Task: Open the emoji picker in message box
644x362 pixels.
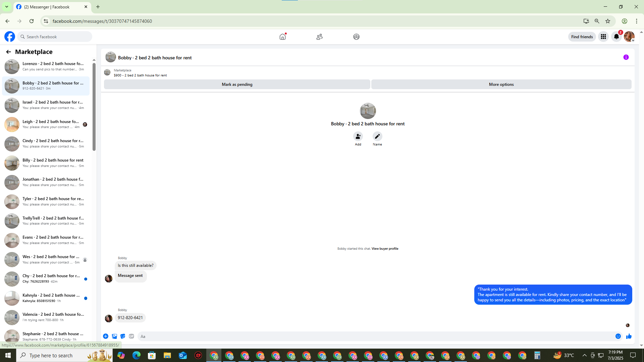Action: (618, 336)
